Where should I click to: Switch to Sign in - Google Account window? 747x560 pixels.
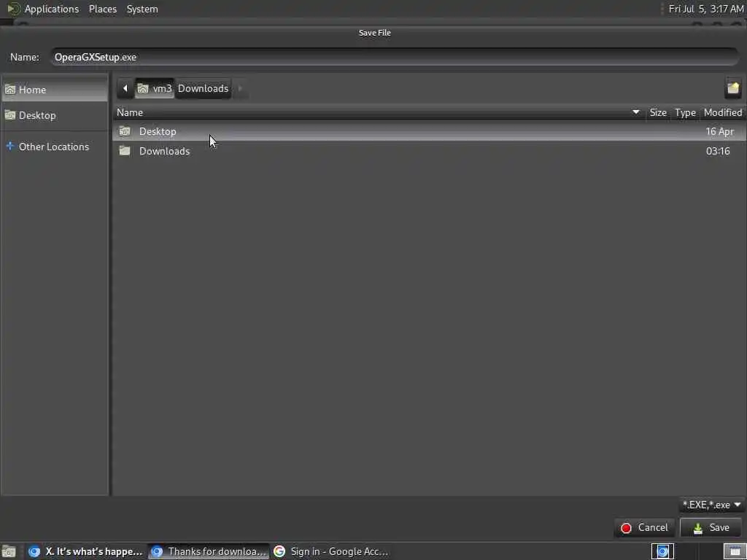point(331,551)
